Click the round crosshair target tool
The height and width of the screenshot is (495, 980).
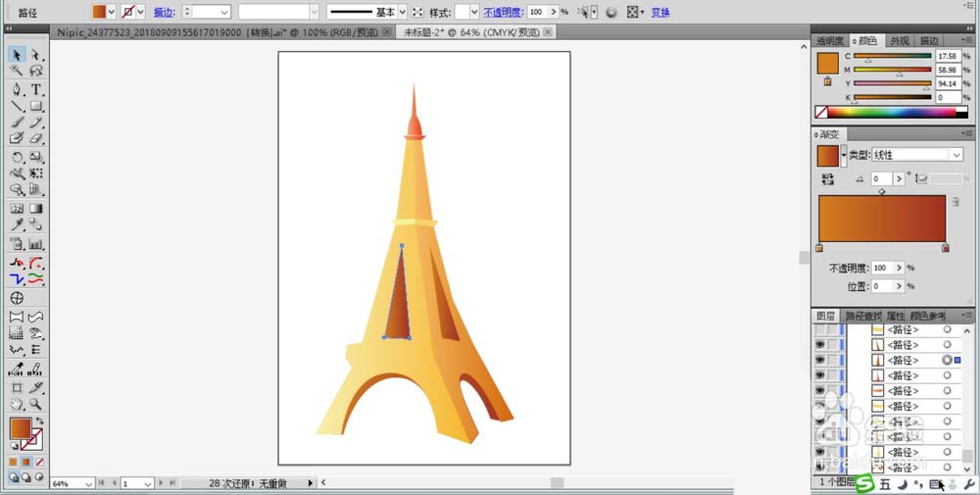17,298
